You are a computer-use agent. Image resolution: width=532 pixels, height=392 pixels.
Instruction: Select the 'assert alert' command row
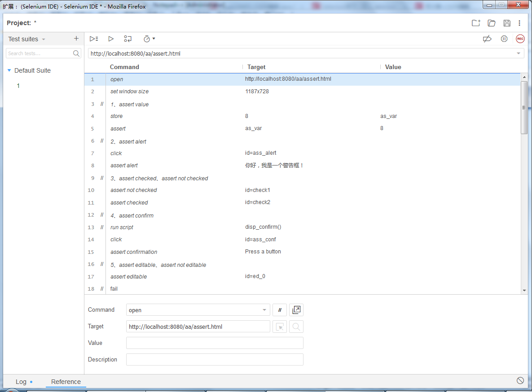click(x=302, y=166)
